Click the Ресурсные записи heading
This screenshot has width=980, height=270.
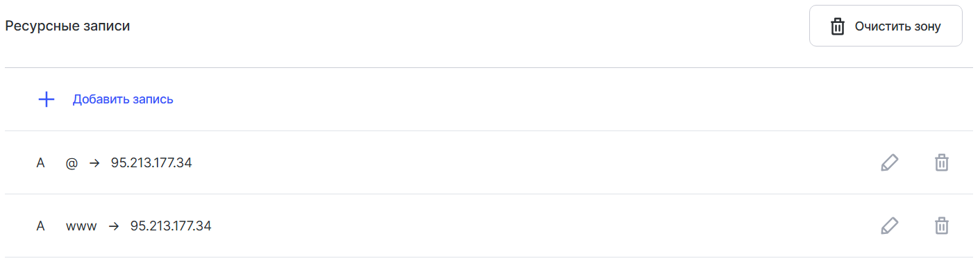68,26
